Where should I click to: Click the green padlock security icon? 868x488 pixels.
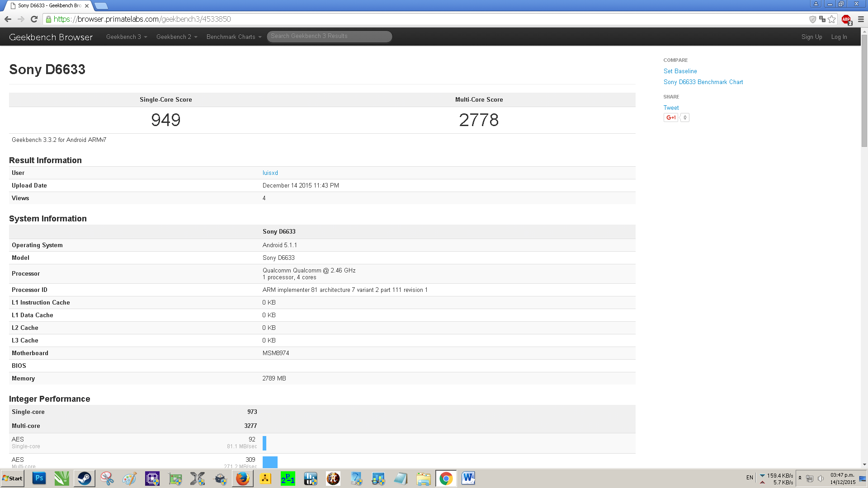48,19
